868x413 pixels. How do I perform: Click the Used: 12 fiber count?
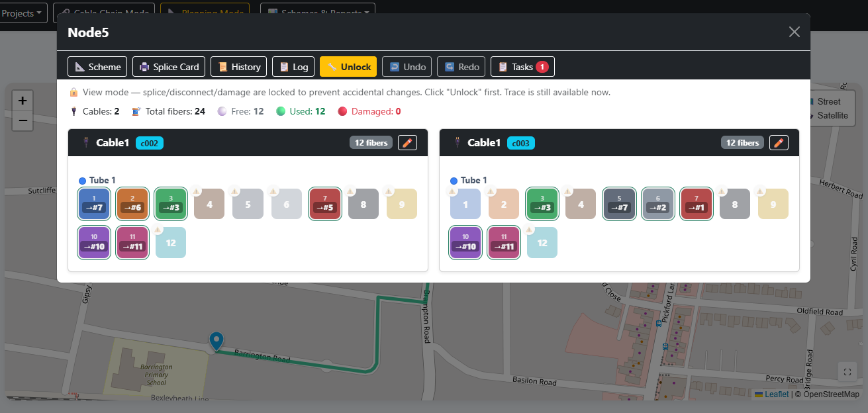point(301,111)
